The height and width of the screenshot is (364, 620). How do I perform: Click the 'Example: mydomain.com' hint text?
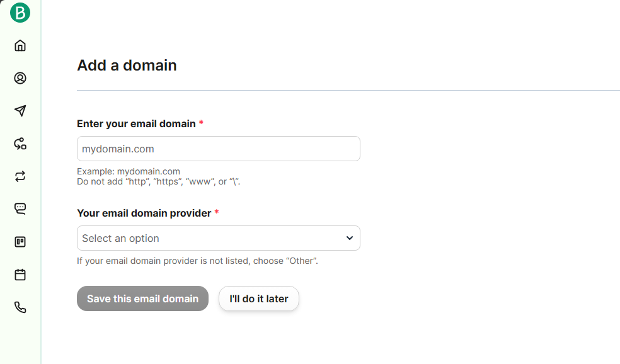click(x=129, y=171)
